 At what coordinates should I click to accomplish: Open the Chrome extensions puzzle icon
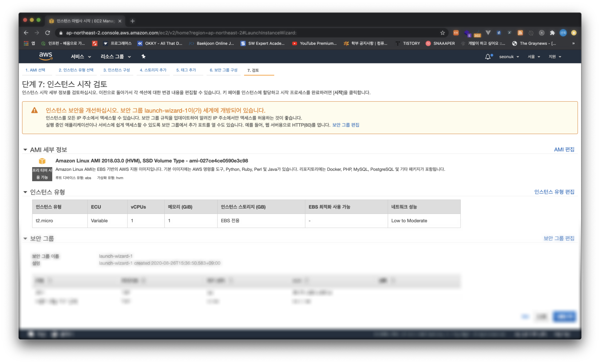552,33
